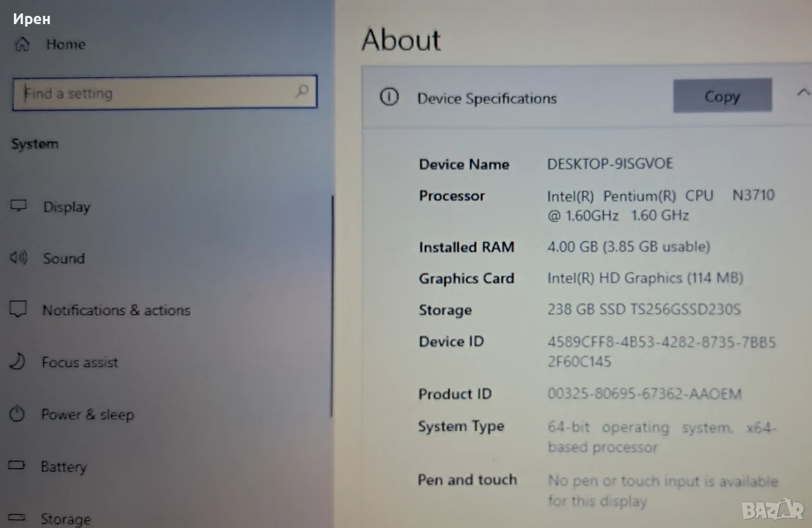Click the Display monitor icon
812x528 pixels.
(19, 205)
